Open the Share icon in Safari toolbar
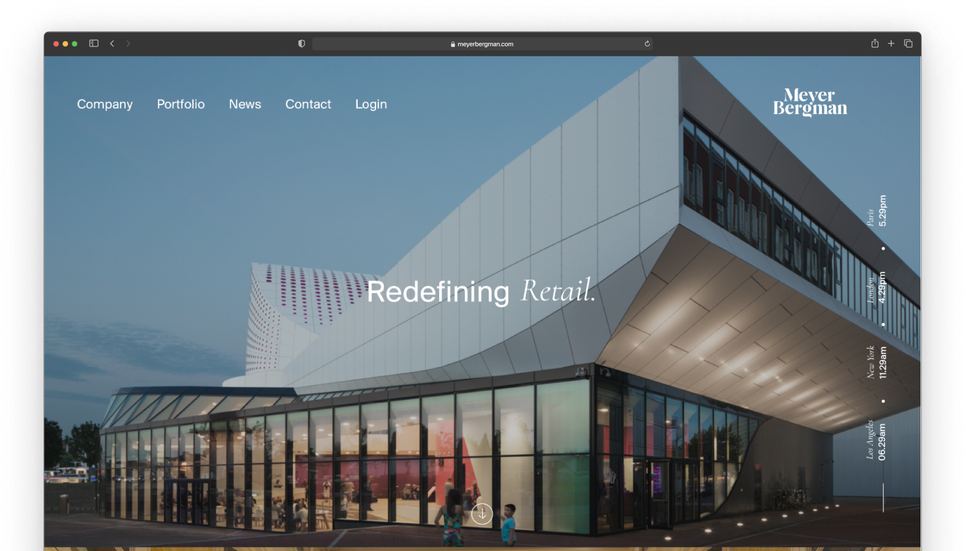The height and width of the screenshot is (551, 980). 875,43
